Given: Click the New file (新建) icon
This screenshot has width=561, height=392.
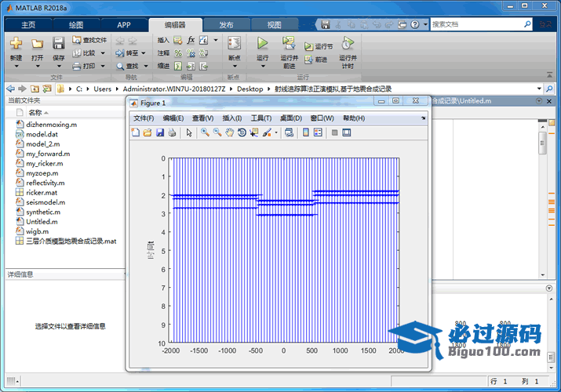Looking at the screenshot, I should pyautogui.click(x=16, y=43).
